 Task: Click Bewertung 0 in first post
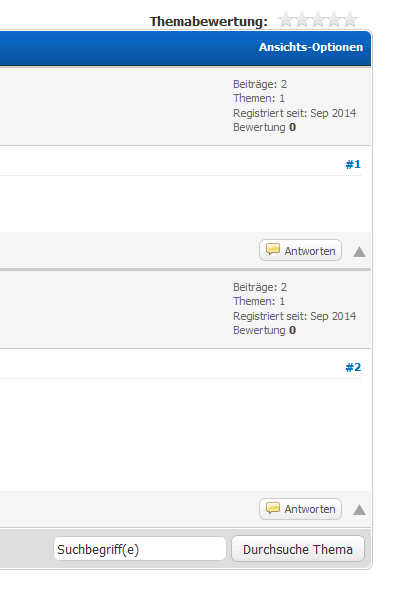coord(265,127)
